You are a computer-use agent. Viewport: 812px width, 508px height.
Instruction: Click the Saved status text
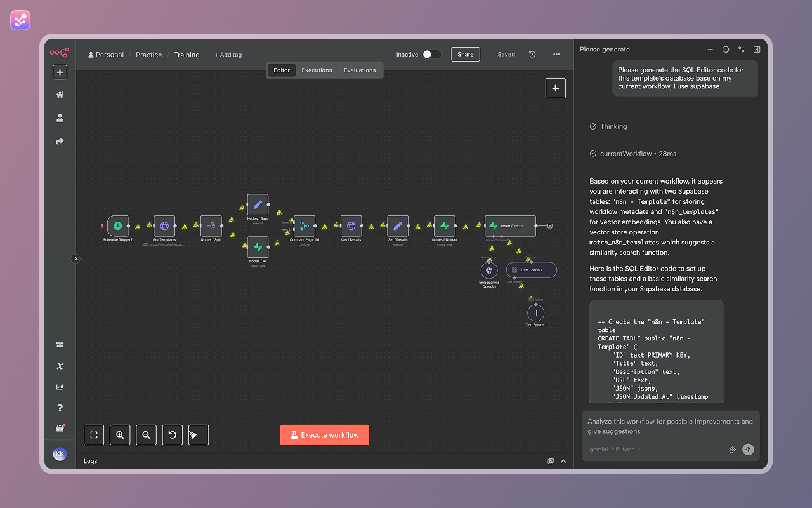[x=506, y=55]
